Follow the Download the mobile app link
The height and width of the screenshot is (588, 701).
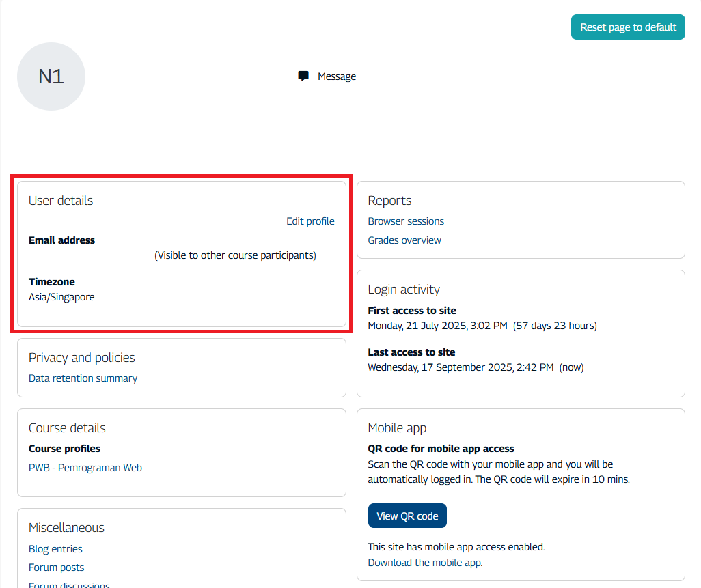pyautogui.click(x=424, y=563)
